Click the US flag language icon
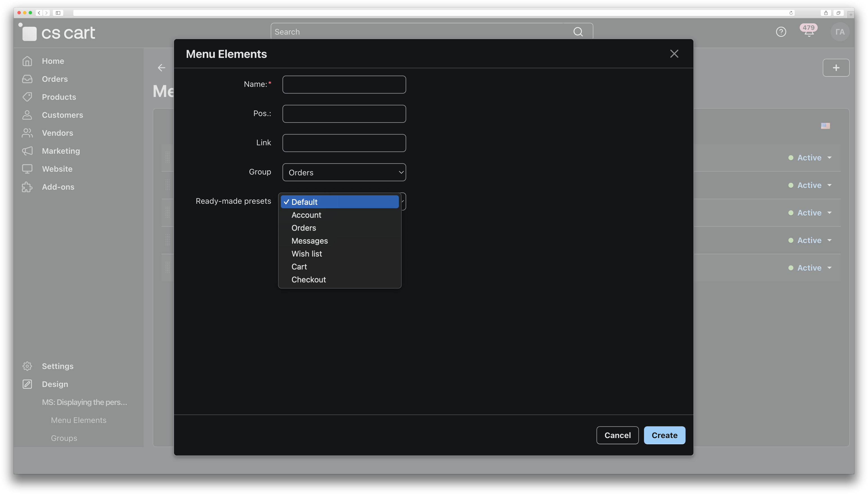868x494 pixels. tap(825, 126)
